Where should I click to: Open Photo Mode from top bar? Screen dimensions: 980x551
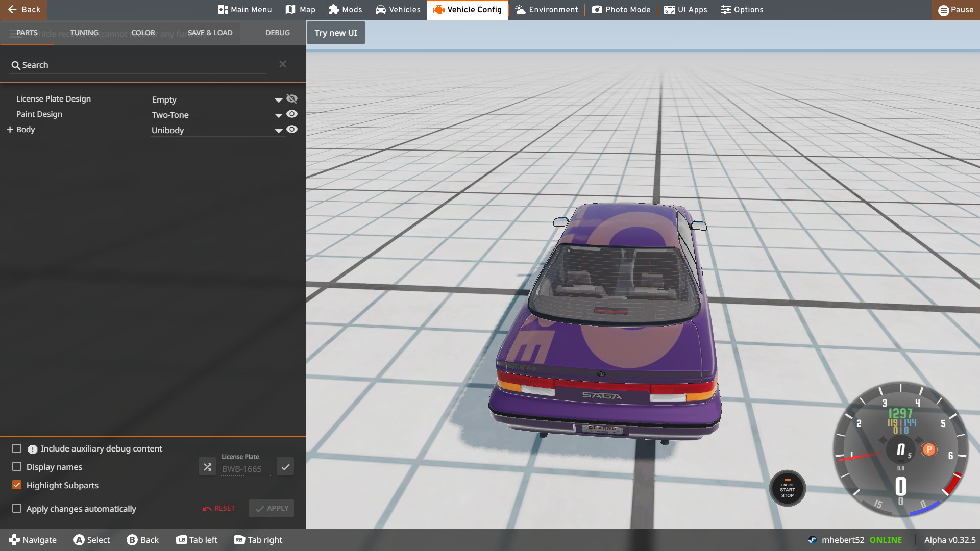[621, 10]
